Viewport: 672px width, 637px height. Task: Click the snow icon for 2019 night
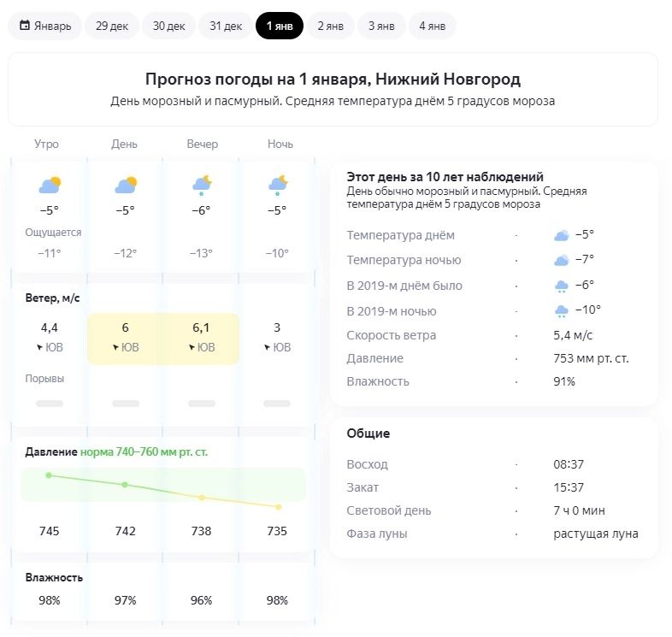(x=562, y=311)
